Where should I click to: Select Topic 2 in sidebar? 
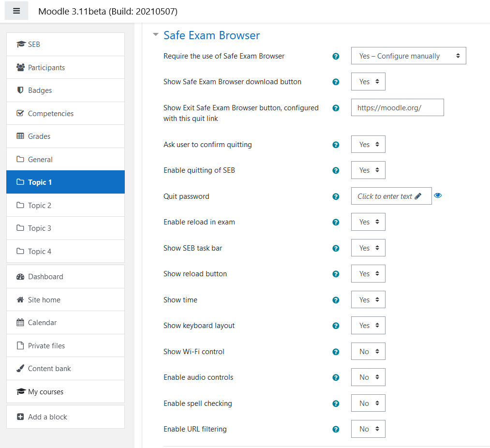[65, 206]
